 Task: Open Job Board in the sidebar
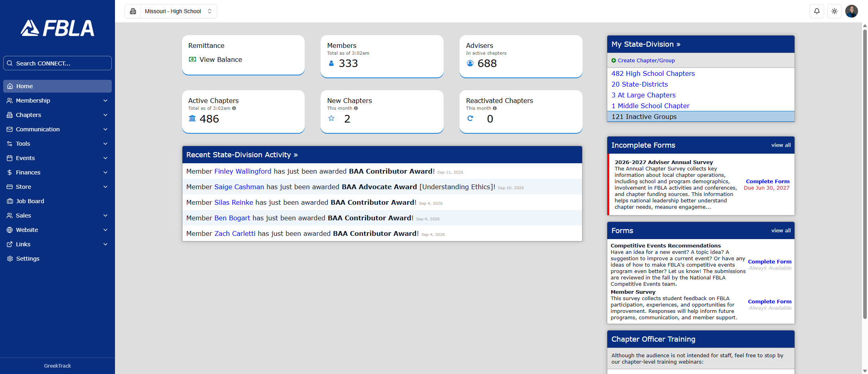[57, 201]
